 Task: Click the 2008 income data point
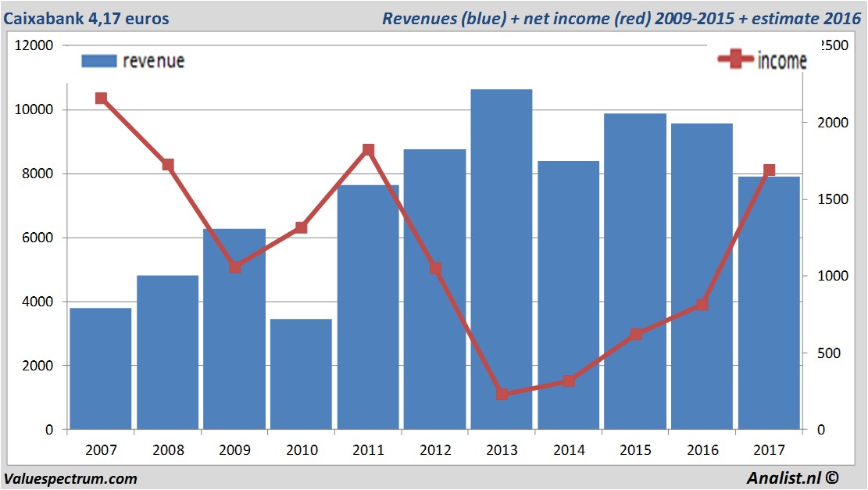click(168, 165)
